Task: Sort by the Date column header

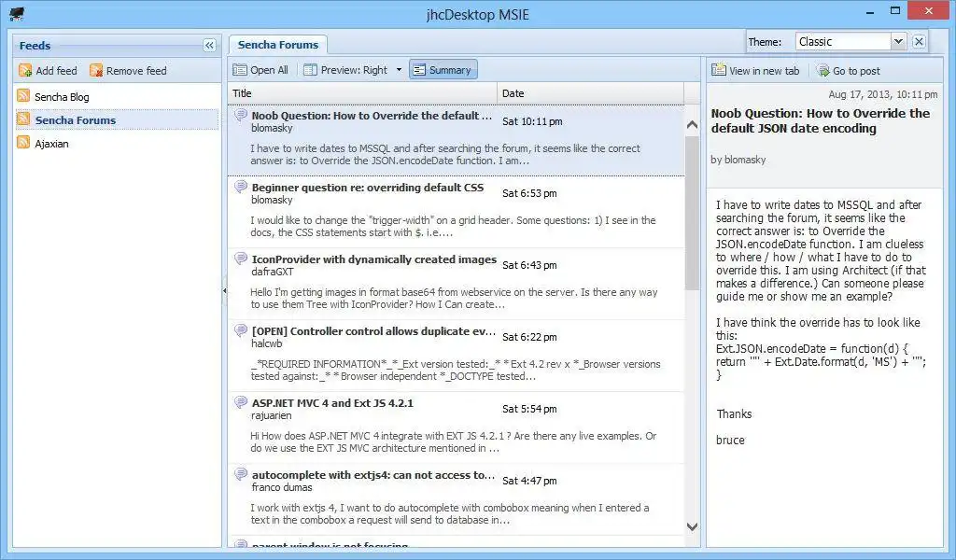Action: (591, 93)
